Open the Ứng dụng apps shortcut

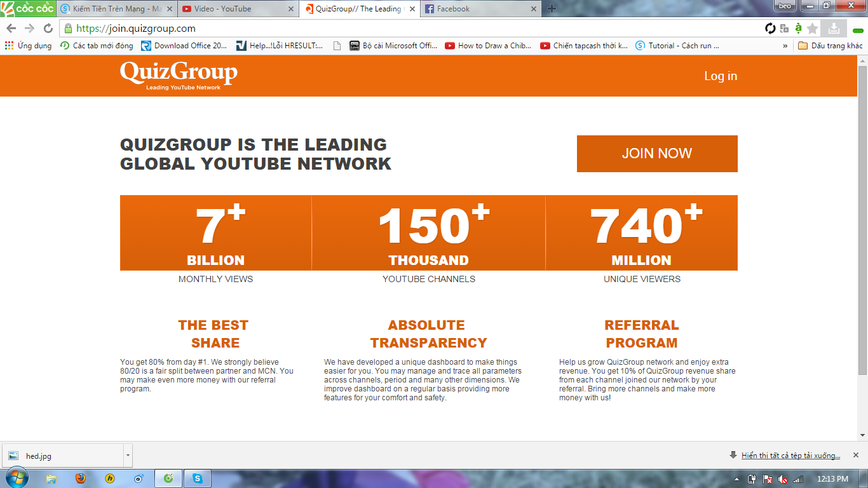(29, 46)
